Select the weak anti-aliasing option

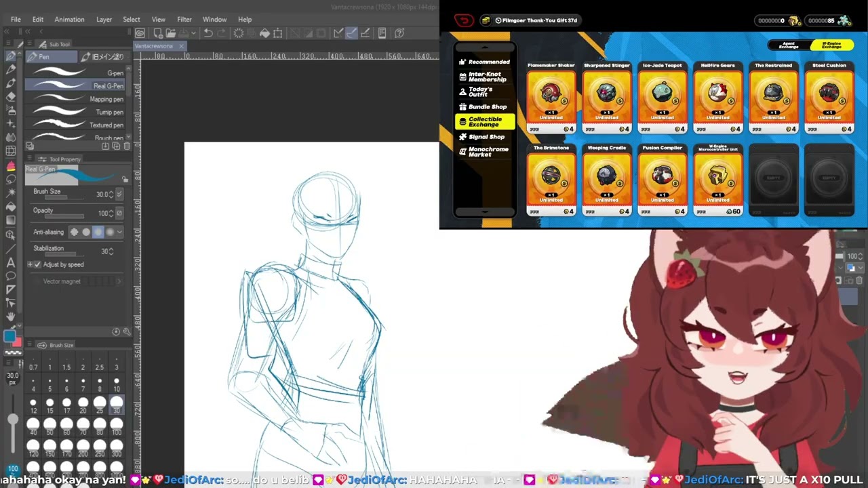click(86, 232)
